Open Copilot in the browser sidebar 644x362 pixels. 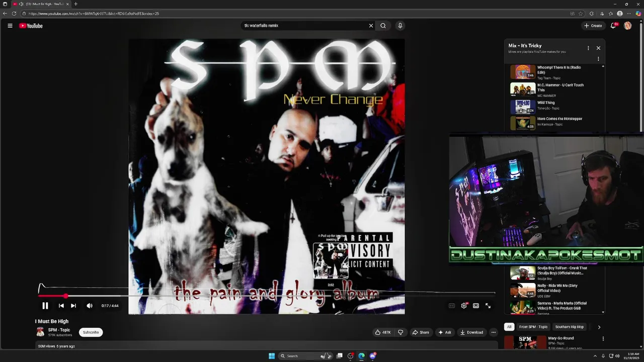638,14
